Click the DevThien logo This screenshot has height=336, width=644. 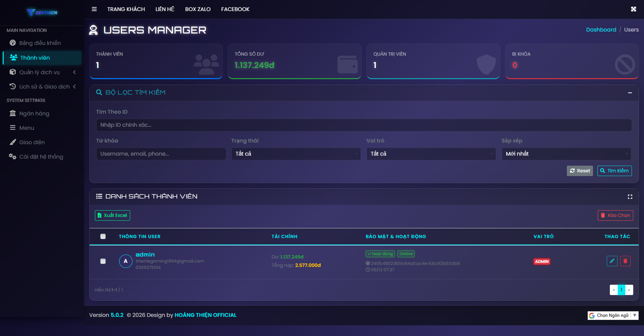click(x=42, y=12)
